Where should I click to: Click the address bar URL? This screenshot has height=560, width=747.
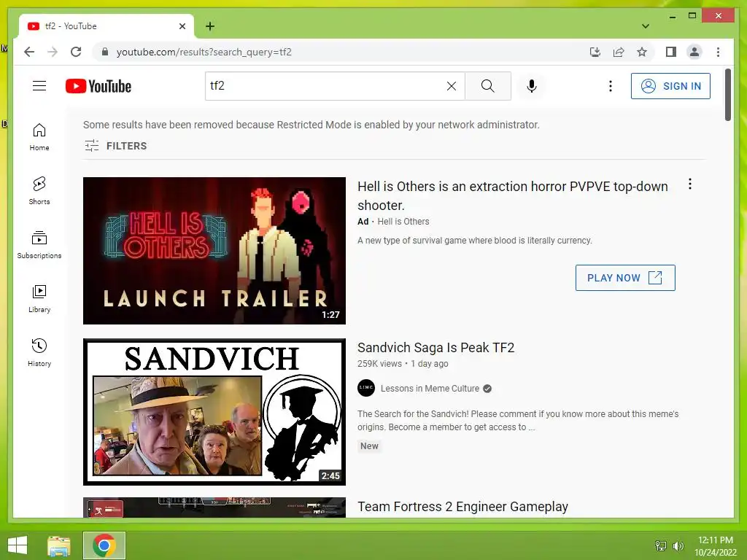(204, 52)
